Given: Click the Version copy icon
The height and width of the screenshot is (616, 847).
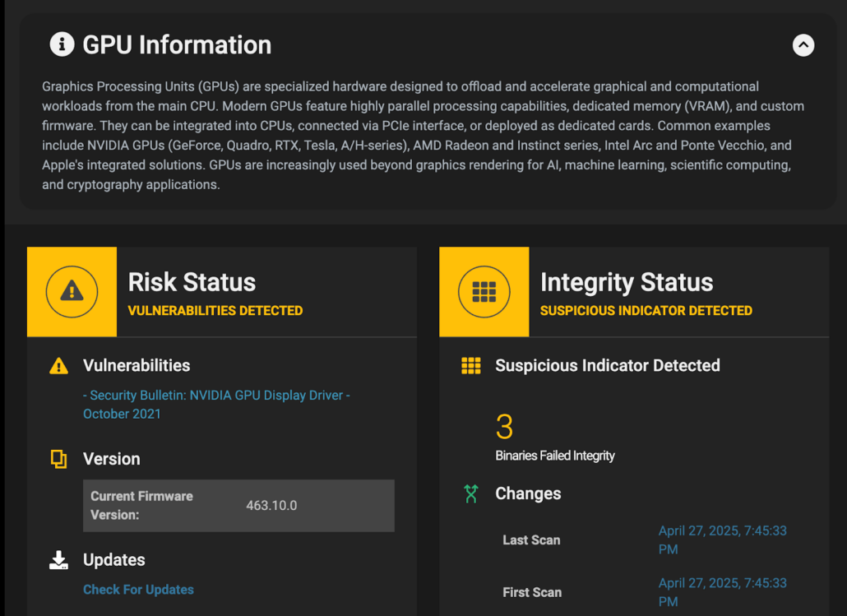Looking at the screenshot, I should [x=58, y=459].
